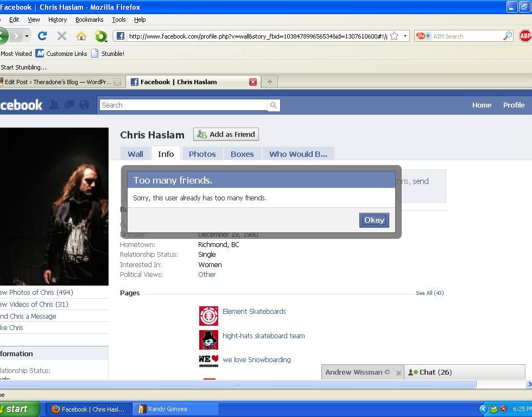The image size is (532, 417).
Task: Click the Firefox reload page icon
Action: click(42, 36)
